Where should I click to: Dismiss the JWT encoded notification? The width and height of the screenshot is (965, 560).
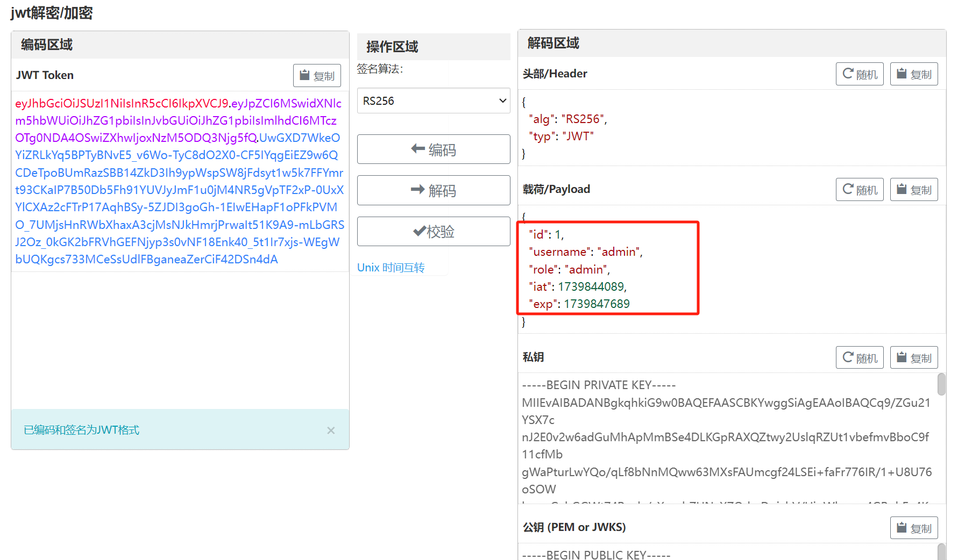tap(331, 430)
